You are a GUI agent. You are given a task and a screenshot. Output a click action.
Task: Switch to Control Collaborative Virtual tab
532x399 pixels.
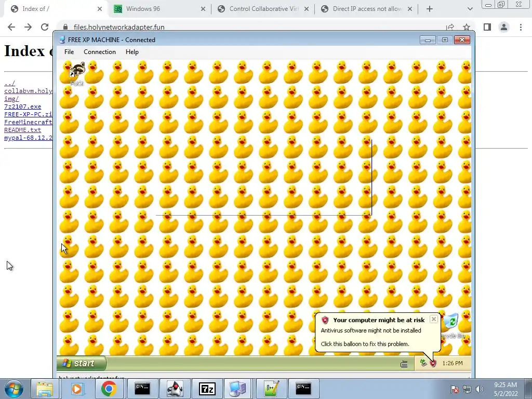tap(263, 9)
